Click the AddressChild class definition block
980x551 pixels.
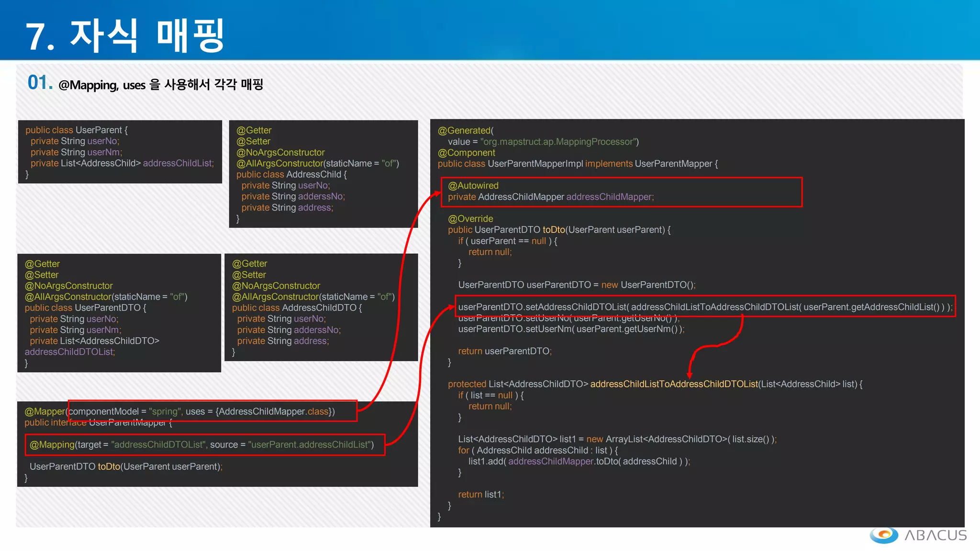(323, 174)
